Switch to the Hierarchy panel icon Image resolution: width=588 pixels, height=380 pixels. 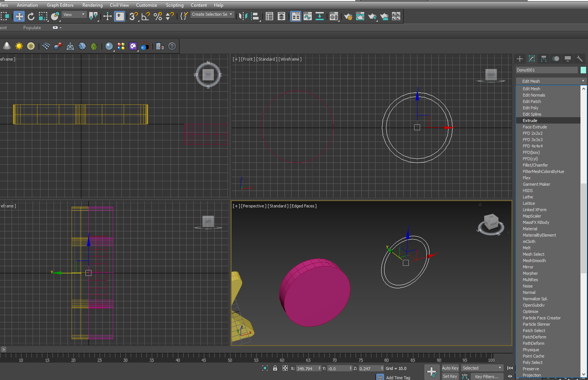click(544, 58)
